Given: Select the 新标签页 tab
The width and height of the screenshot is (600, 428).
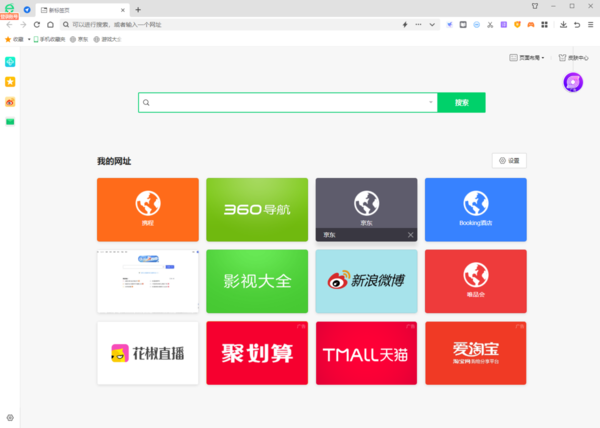Looking at the screenshot, I should [x=82, y=10].
